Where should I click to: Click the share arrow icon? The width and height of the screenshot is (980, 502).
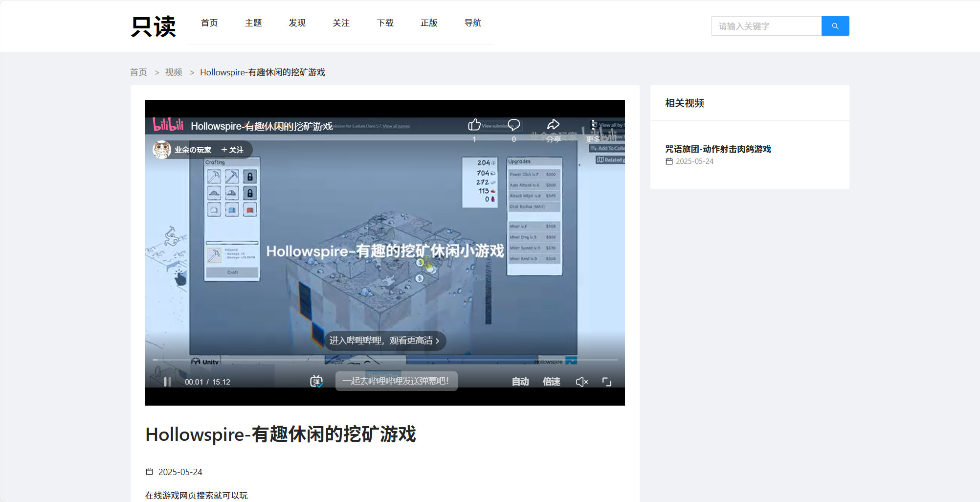553,125
